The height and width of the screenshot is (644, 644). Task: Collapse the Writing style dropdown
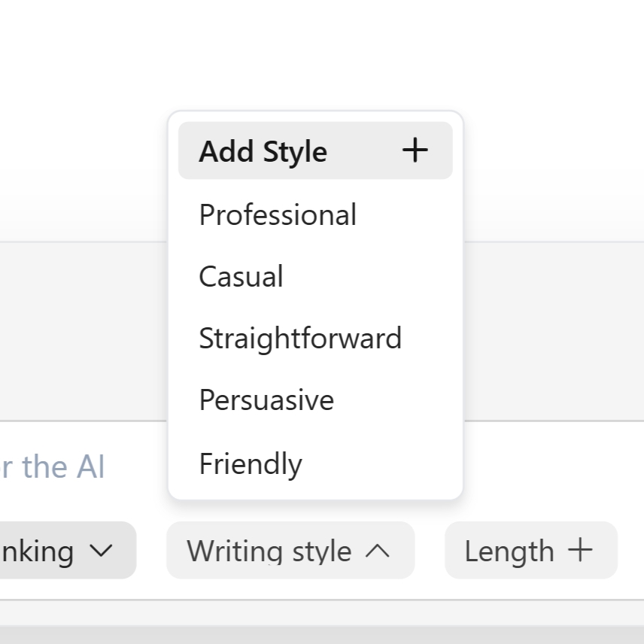[290, 551]
